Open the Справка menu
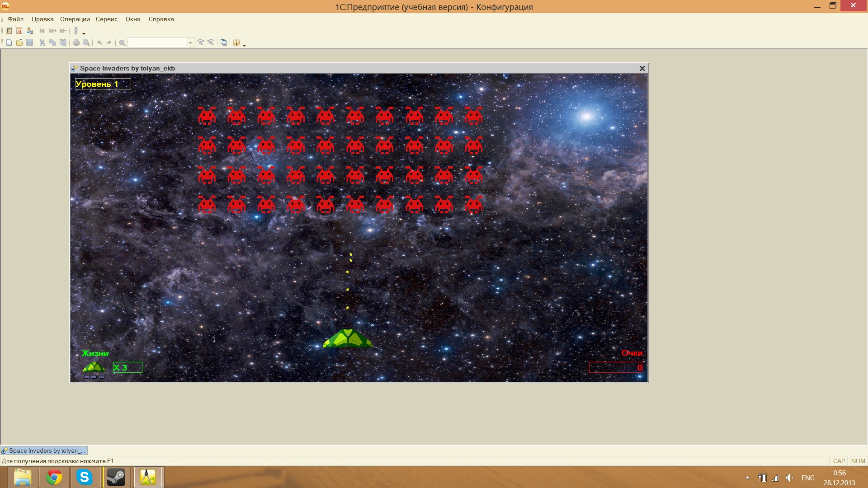868x488 pixels. [161, 19]
